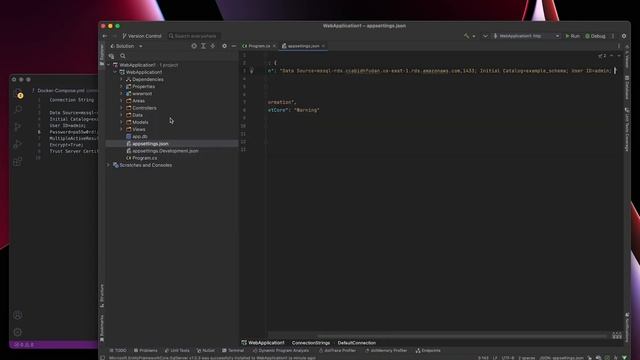Viewport: 640px width, 360px height.
Task: Close the appsettings.json tab
Action: pyautogui.click(x=323, y=46)
